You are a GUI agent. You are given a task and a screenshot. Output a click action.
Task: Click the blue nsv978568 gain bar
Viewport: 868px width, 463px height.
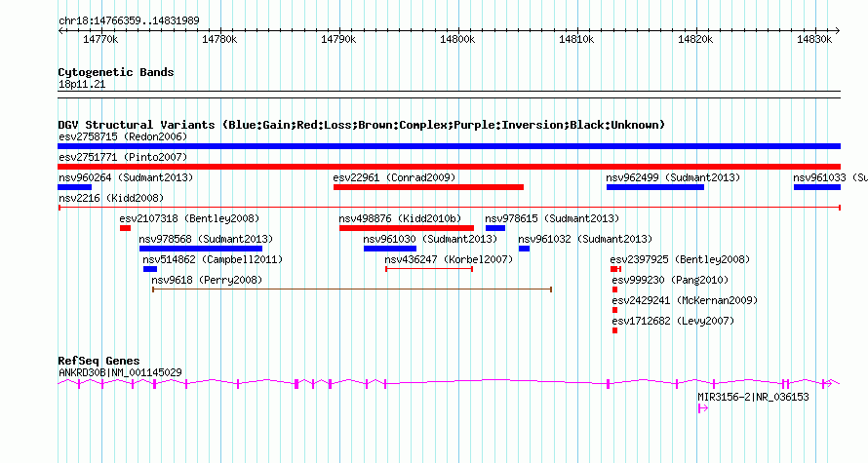pos(201,249)
